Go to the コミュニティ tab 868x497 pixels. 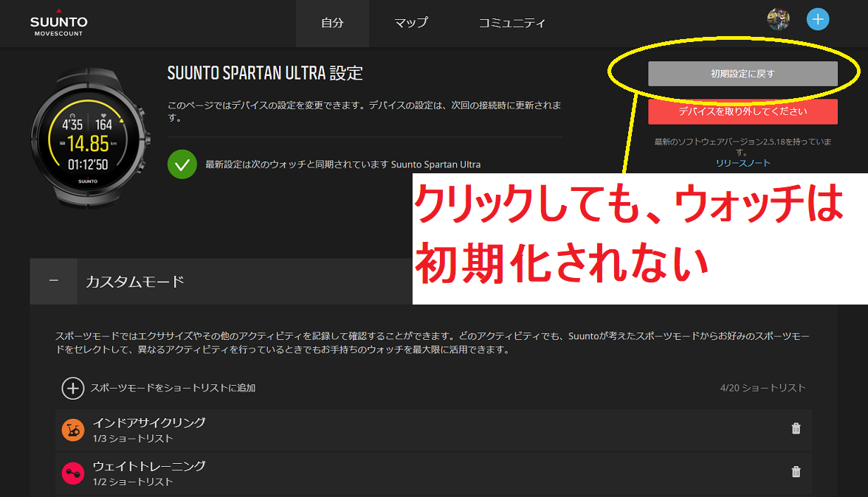[512, 23]
